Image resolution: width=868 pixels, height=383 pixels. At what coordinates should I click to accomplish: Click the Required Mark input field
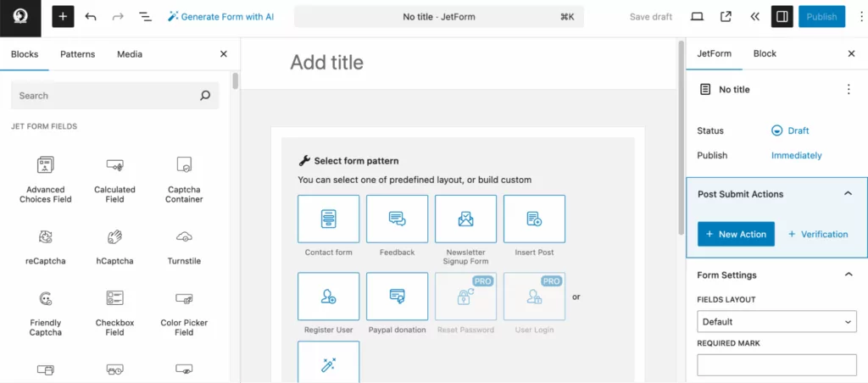tap(776, 365)
